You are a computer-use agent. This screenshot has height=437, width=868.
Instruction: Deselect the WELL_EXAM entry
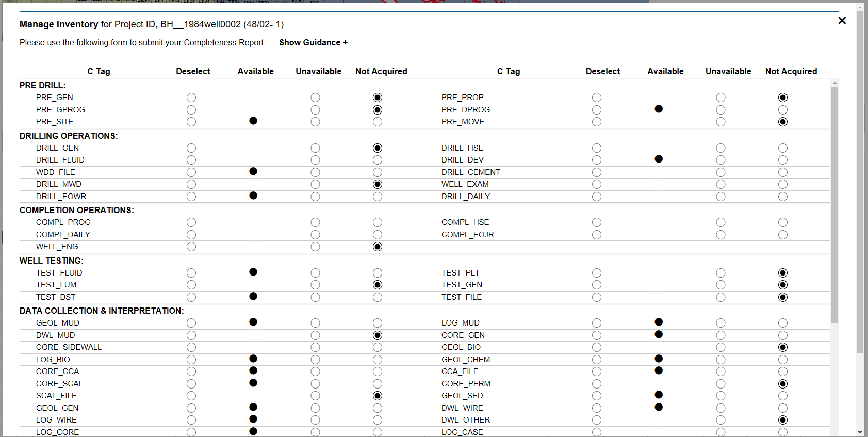[597, 184]
